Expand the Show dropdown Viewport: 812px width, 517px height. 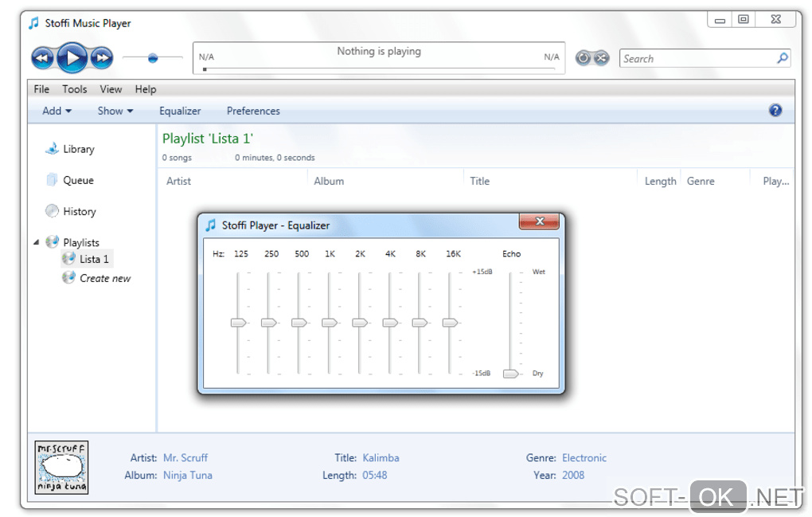pyautogui.click(x=115, y=111)
